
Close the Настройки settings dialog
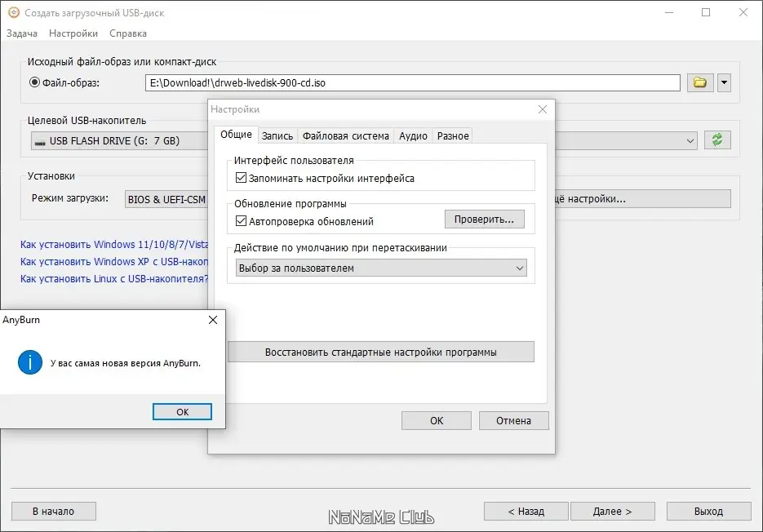(543, 109)
